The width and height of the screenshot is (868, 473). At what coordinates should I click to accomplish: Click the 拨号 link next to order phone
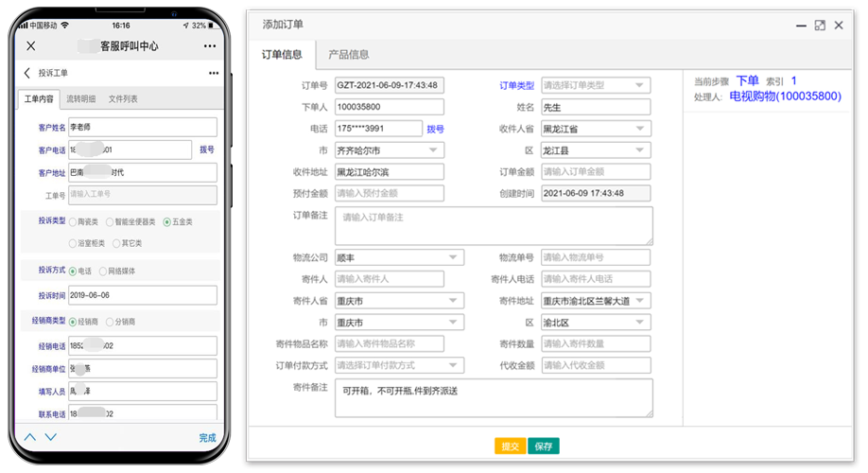pos(435,129)
